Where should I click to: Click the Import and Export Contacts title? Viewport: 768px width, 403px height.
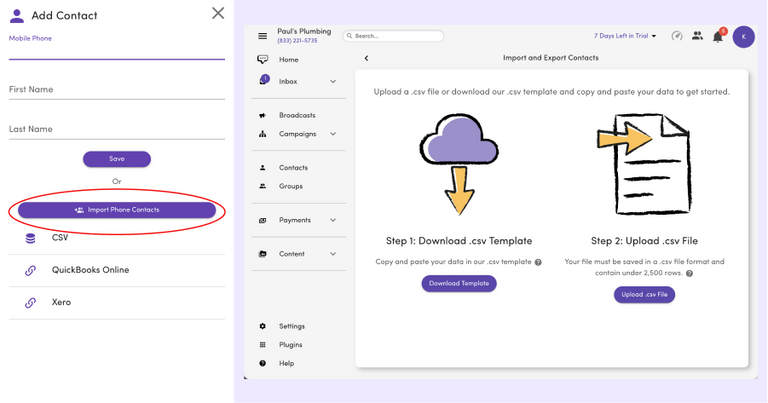click(x=551, y=58)
